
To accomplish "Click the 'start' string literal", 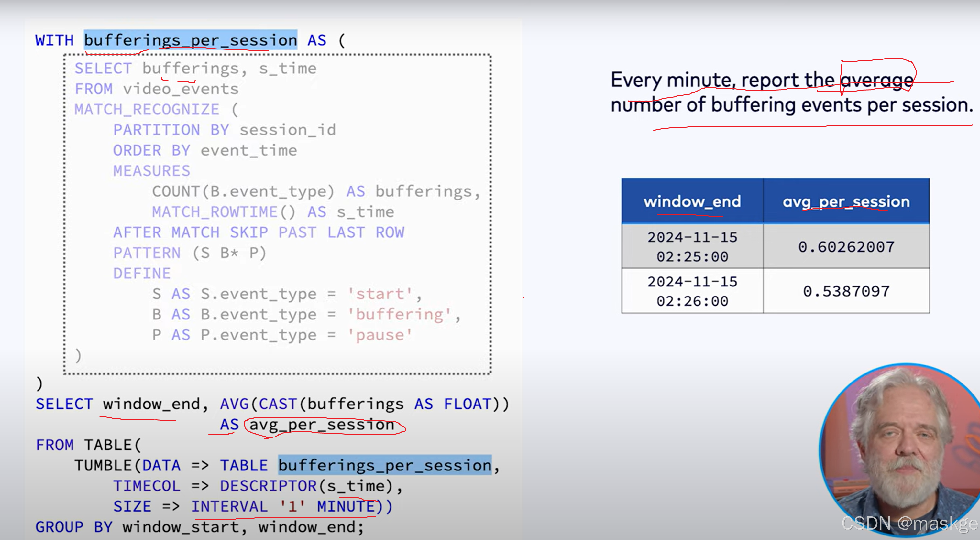I will (x=380, y=294).
